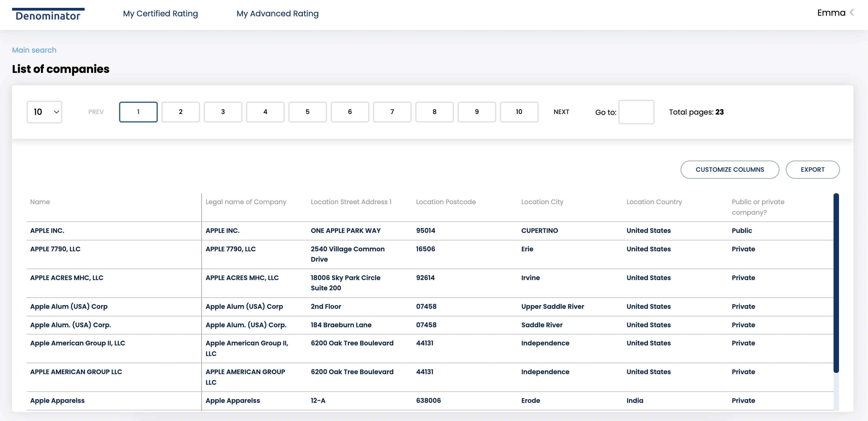
Task: Select page 10 in the pagination
Action: click(519, 112)
